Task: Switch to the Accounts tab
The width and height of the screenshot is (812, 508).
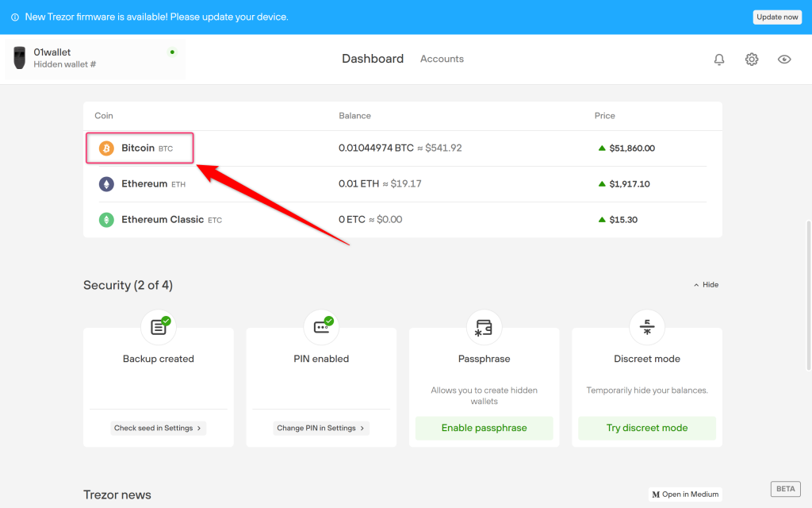Action: pyautogui.click(x=442, y=59)
